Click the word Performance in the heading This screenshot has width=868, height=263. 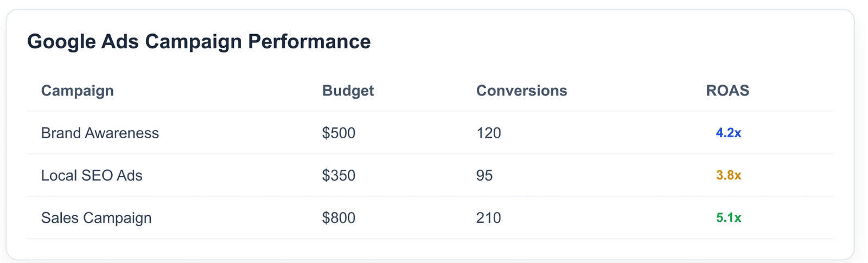[x=309, y=42]
